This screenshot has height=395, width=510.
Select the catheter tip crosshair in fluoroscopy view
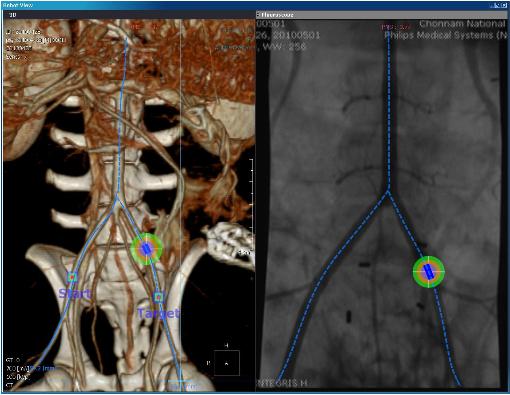[x=429, y=272]
